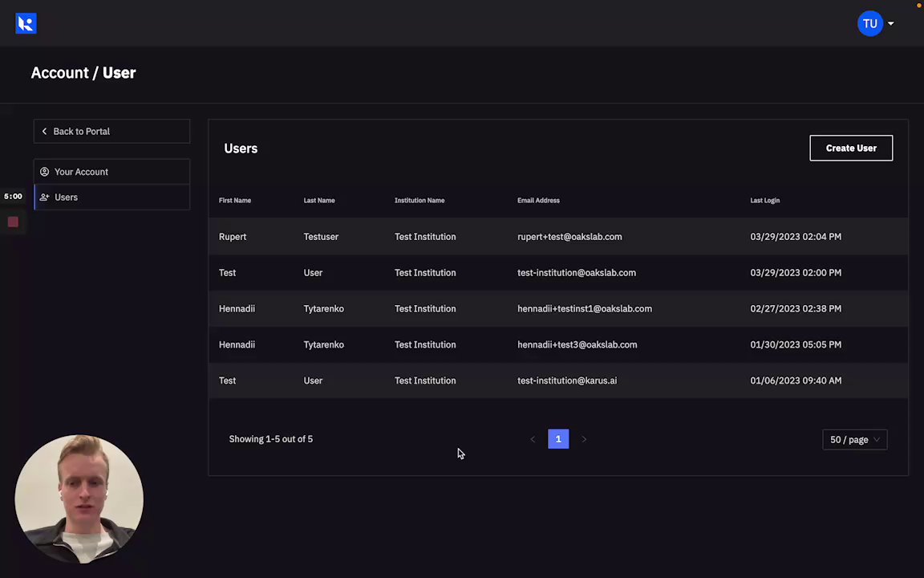
Task: Stop recording with the red square
Action: coord(13,222)
